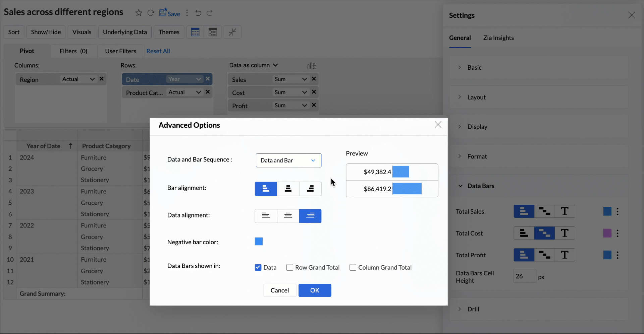Select bar-style icon for Total Sales
Image resolution: width=644 pixels, height=334 pixels.
(x=524, y=211)
